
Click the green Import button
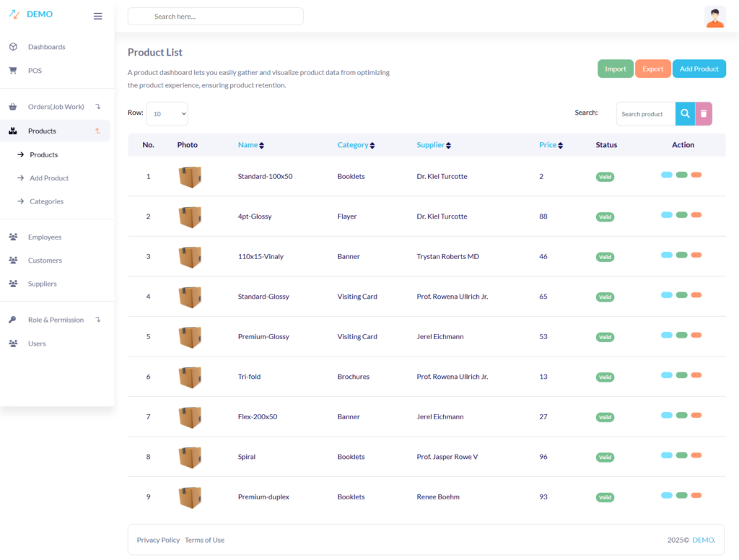(615, 69)
